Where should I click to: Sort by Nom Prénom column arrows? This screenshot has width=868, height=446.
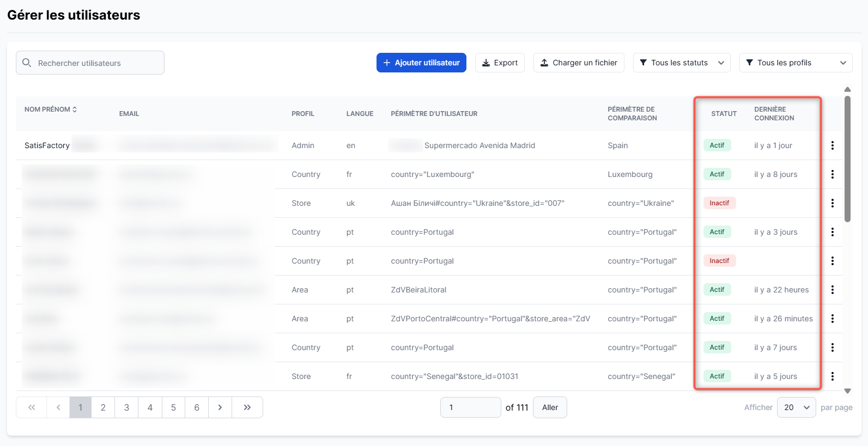[75, 109]
